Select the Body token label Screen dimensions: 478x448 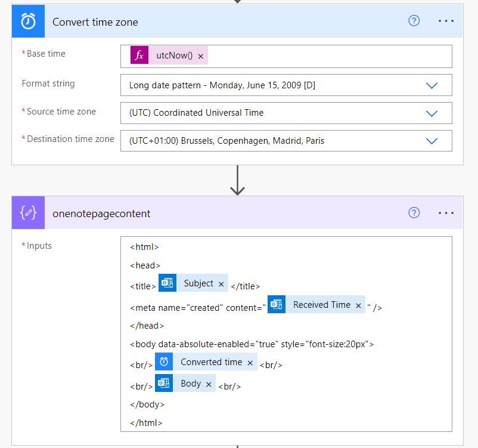click(191, 384)
